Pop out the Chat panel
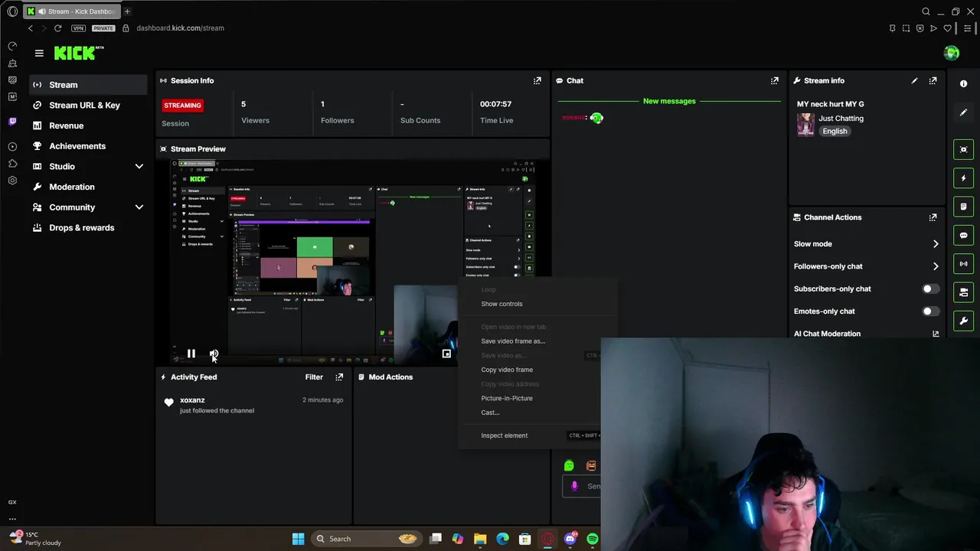980x551 pixels. coord(775,80)
